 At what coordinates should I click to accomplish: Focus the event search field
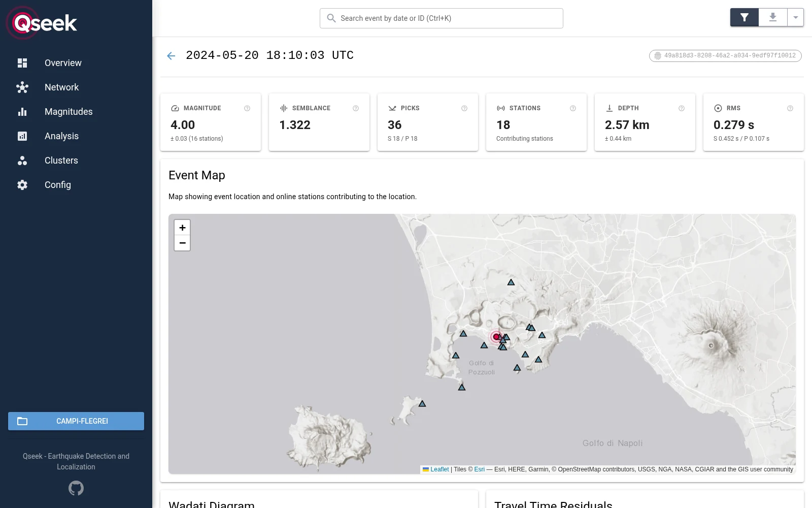[442, 18]
